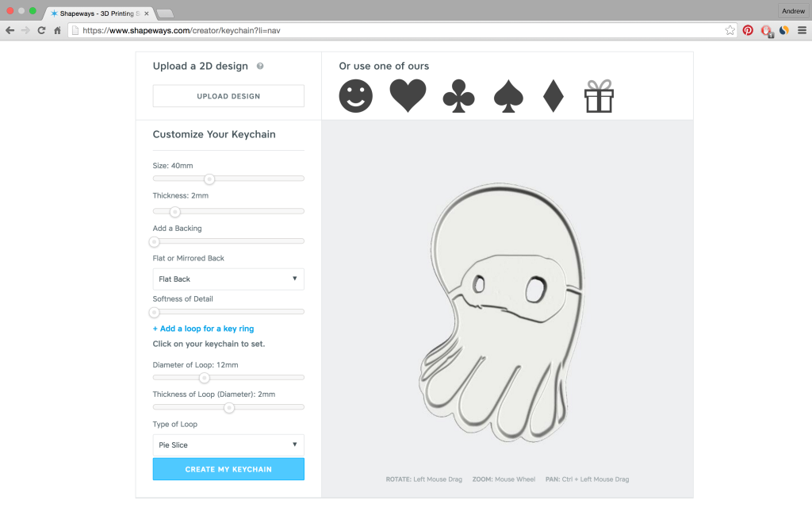Click the Or use one of ours text

(x=384, y=66)
